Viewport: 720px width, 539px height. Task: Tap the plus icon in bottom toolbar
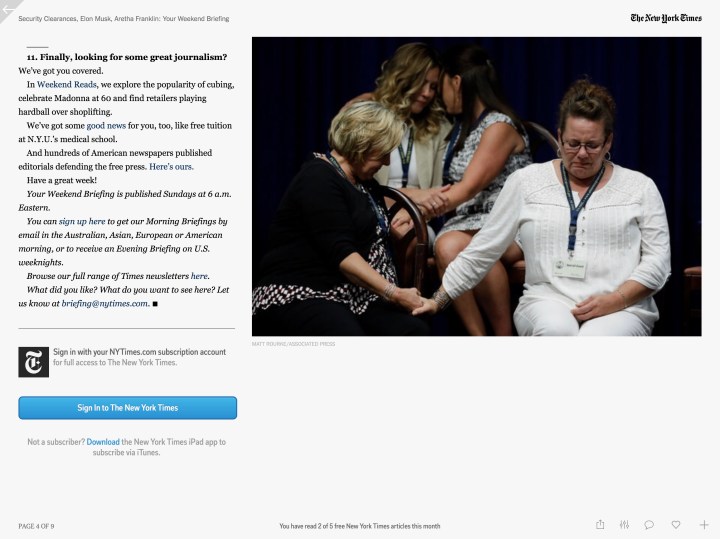[x=704, y=525]
